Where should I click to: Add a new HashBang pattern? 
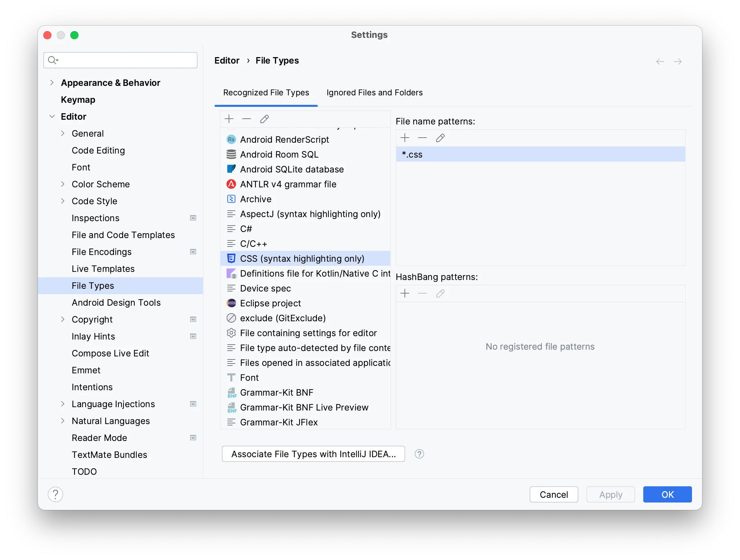coord(405,294)
